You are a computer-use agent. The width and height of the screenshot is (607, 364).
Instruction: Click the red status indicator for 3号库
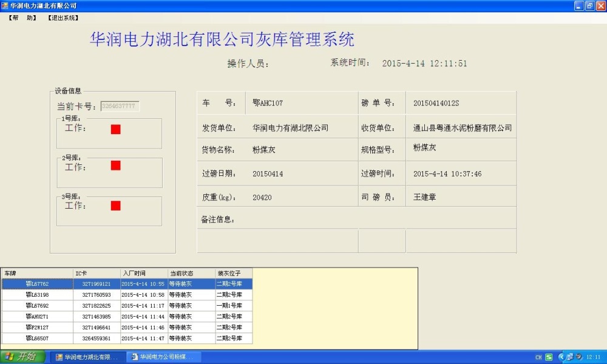(116, 206)
